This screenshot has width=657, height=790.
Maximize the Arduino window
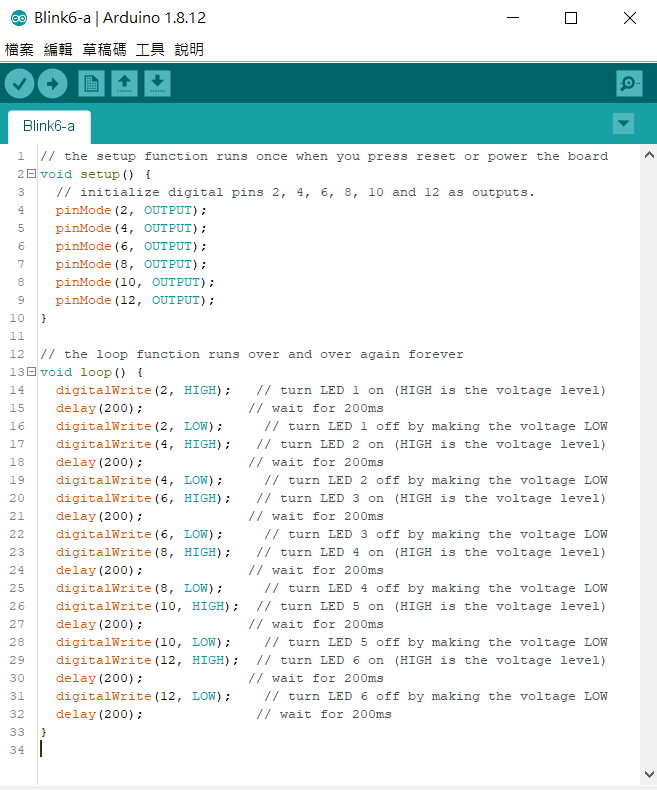(571, 18)
